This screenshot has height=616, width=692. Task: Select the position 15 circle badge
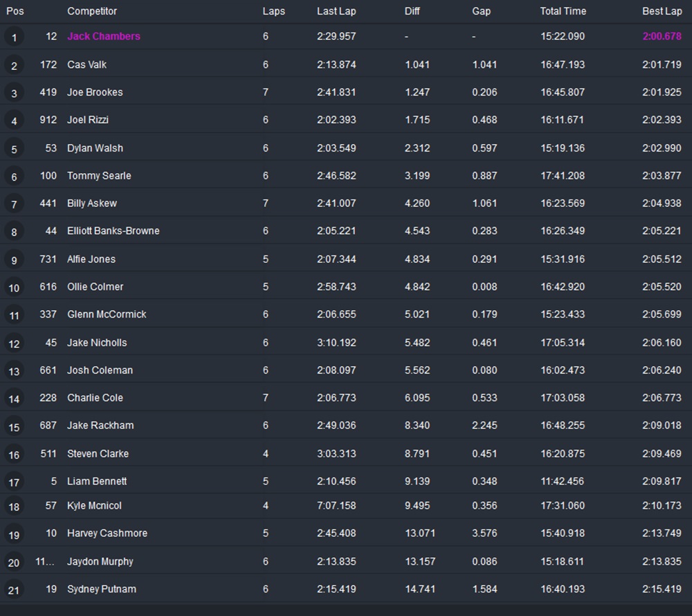[14, 426]
